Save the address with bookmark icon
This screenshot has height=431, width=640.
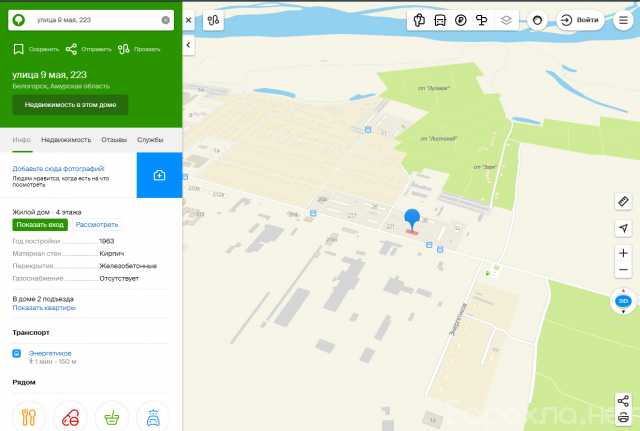(36, 49)
